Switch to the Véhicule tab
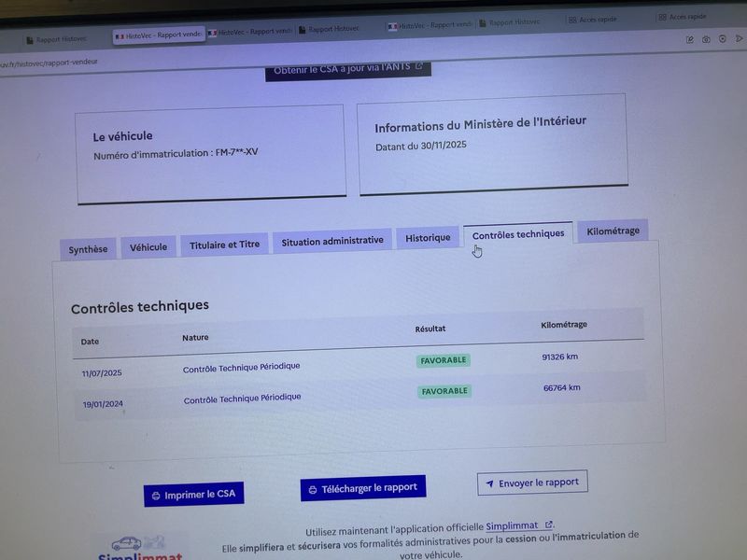 point(148,247)
